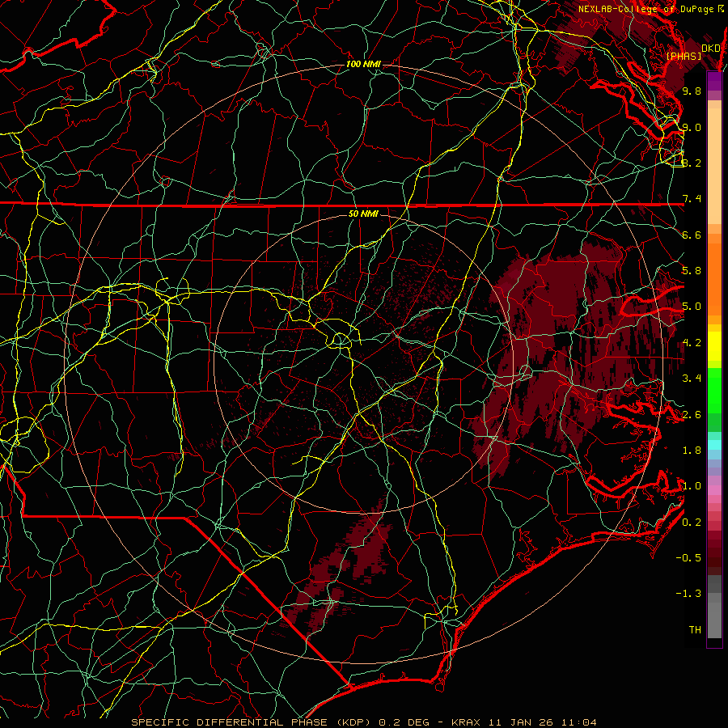
Task: Click the 8.2 value on the scale
Action: (x=692, y=163)
